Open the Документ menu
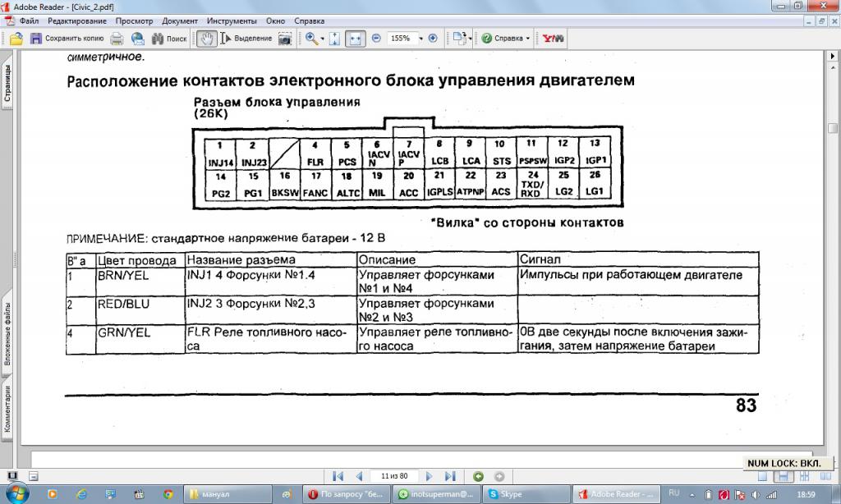This screenshot has height=504, width=841. coord(180,21)
